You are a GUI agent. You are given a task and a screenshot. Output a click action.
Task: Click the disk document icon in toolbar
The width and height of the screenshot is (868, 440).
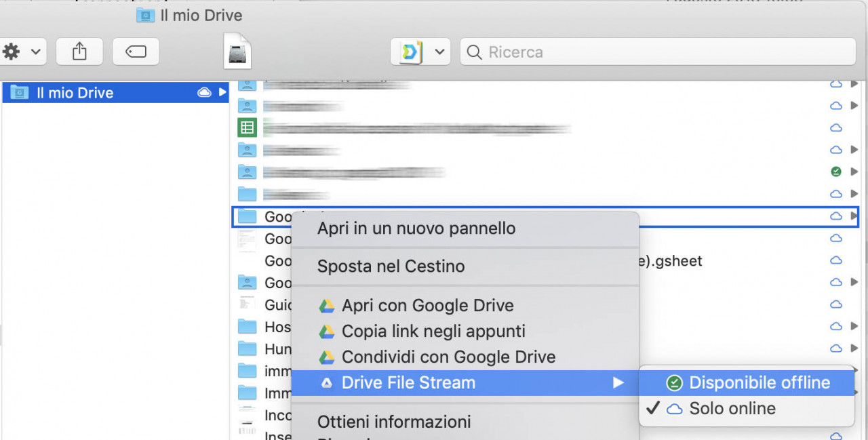pyautogui.click(x=237, y=52)
